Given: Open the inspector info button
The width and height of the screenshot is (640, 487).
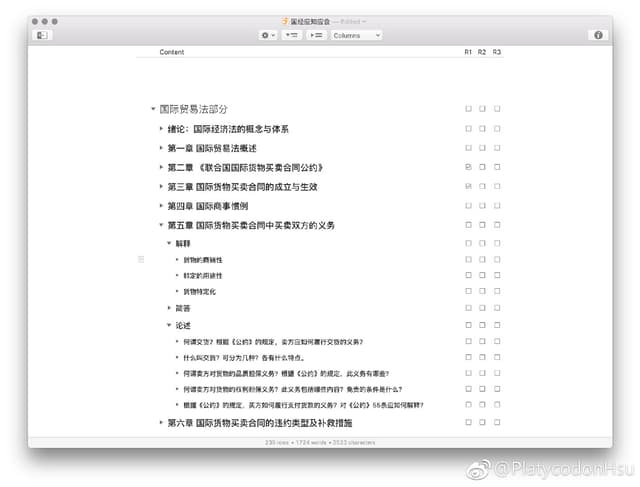Looking at the screenshot, I should click(x=598, y=35).
